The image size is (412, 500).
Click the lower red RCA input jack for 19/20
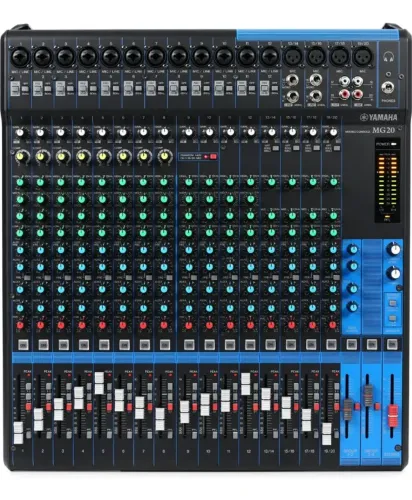[x=358, y=95]
